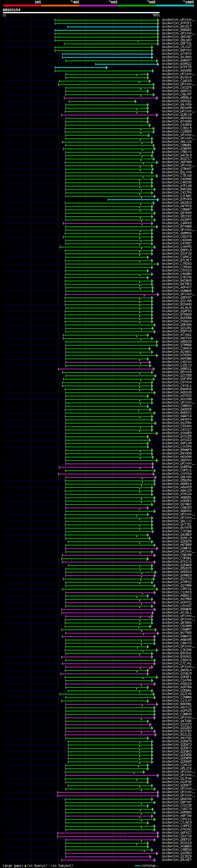Select the UniRef100_B7FKP9 label

coord(177,199)
